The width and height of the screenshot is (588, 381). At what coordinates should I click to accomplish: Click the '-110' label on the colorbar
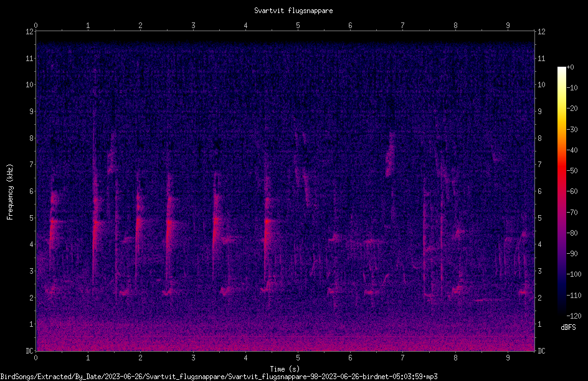[574, 296]
